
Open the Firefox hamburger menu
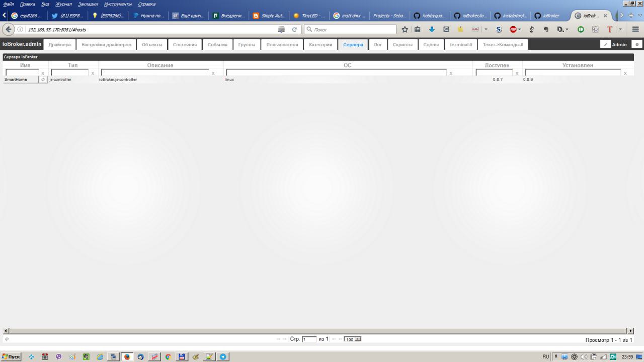(635, 29)
